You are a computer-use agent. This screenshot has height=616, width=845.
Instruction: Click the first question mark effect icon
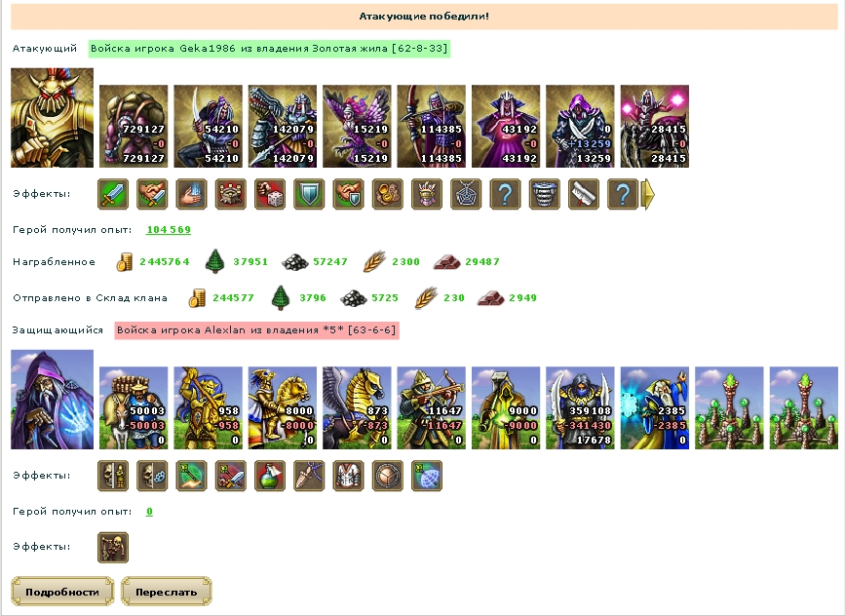[x=506, y=194]
